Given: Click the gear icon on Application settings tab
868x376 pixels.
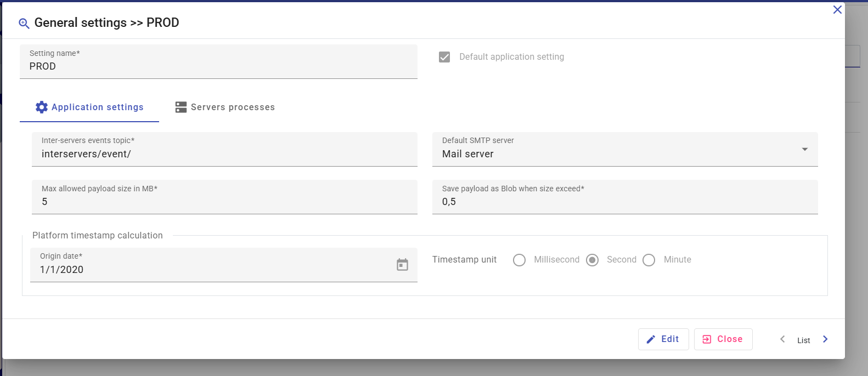Looking at the screenshot, I should (x=42, y=107).
